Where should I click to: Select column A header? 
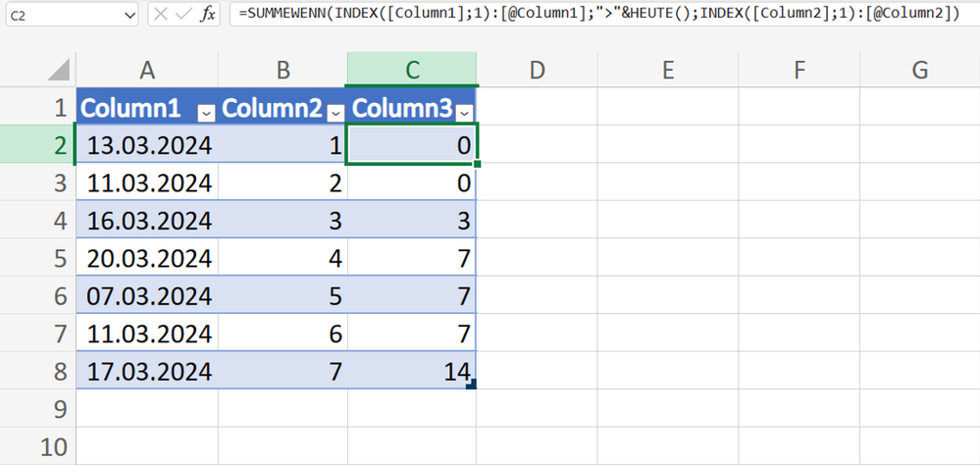coord(147,70)
